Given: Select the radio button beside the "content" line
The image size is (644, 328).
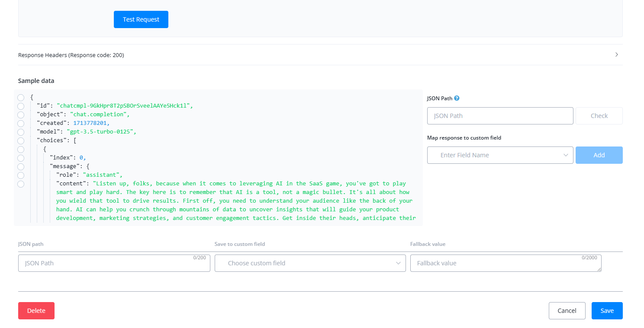Looking at the screenshot, I should pos(21,184).
